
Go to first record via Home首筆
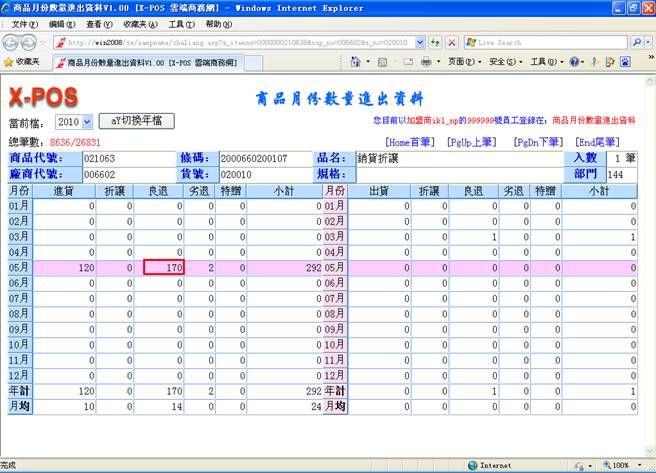click(410, 143)
